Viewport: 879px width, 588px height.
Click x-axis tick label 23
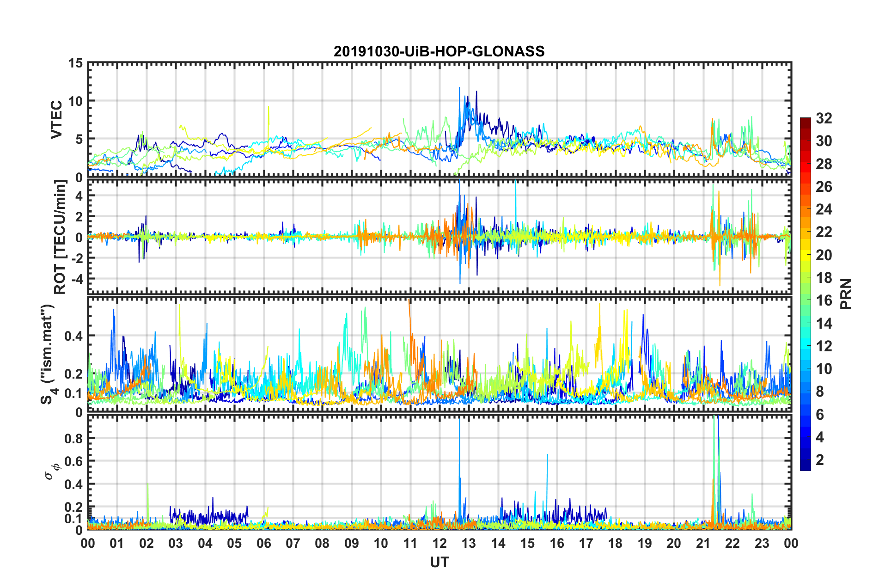click(762, 543)
